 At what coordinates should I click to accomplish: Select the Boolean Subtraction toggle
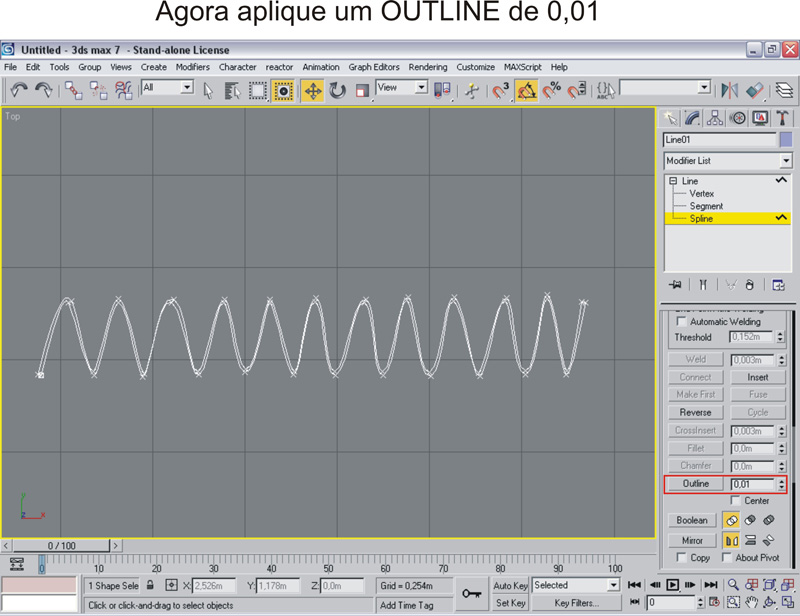(750, 521)
